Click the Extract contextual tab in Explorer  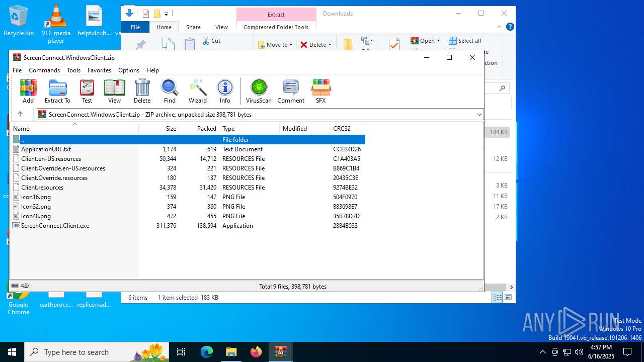pos(276,14)
